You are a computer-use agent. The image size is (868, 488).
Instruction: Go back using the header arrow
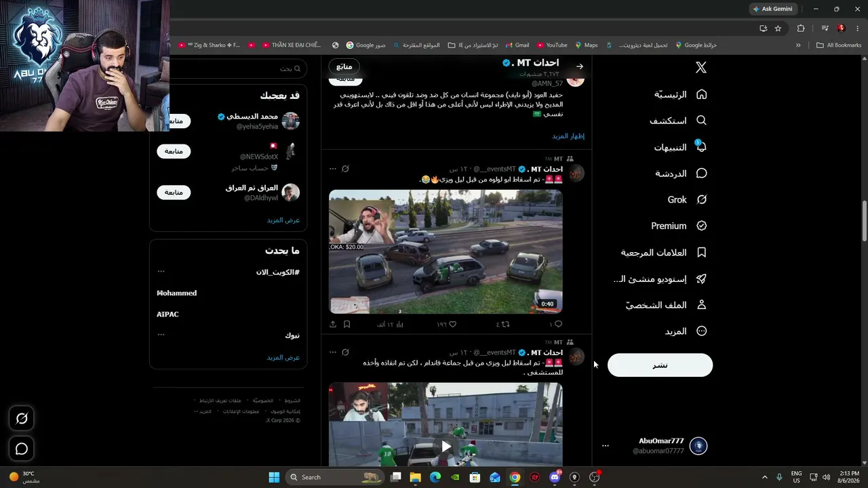point(580,66)
